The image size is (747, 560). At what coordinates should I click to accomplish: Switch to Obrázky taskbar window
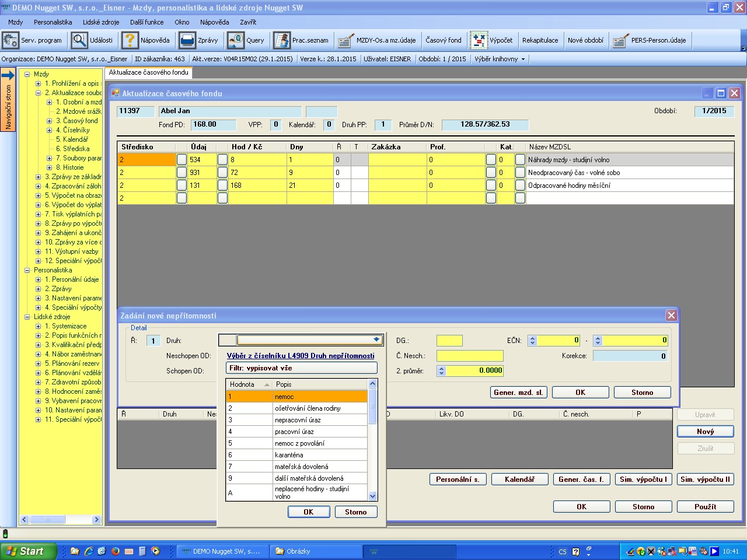315,551
